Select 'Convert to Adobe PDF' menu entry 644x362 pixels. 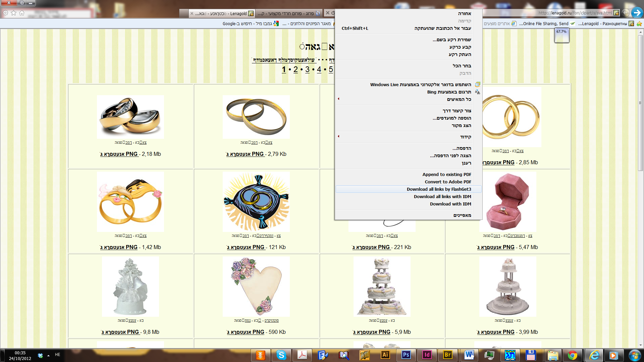448,182
